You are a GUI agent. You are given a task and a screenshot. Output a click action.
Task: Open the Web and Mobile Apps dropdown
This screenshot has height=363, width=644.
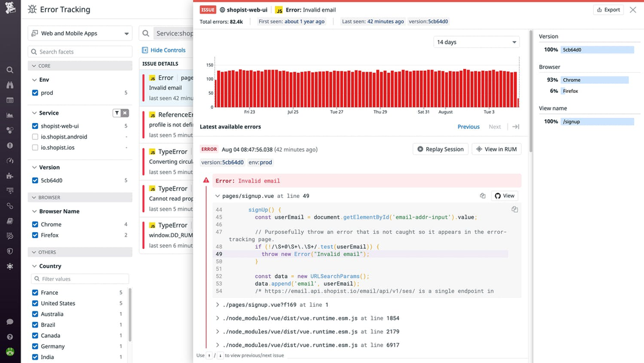point(80,34)
